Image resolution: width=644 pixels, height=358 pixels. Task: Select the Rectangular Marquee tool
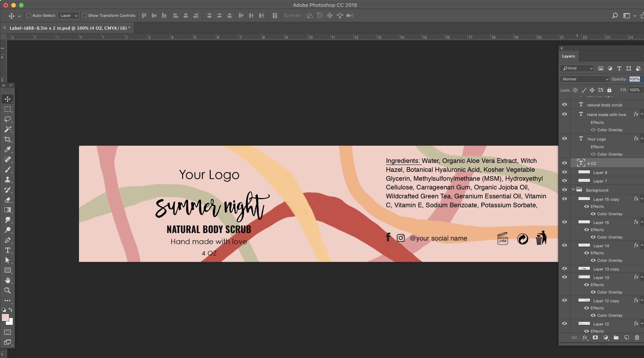tap(8, 109)
